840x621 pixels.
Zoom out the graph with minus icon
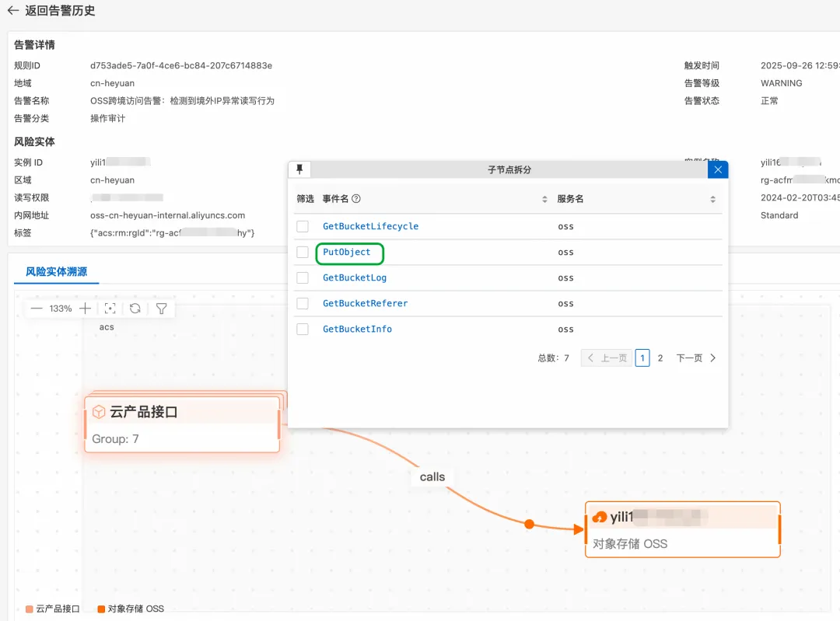(37, 309)
